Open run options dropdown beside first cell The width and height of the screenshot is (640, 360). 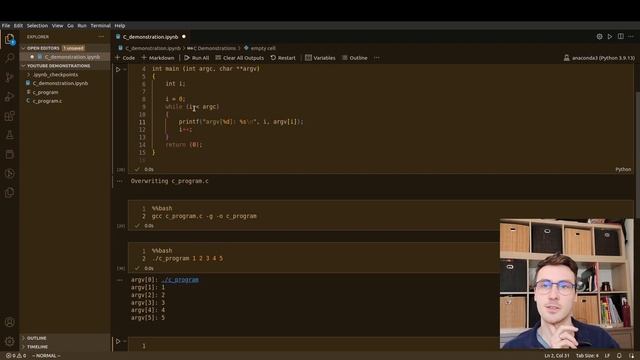click(x=125, y=70)
